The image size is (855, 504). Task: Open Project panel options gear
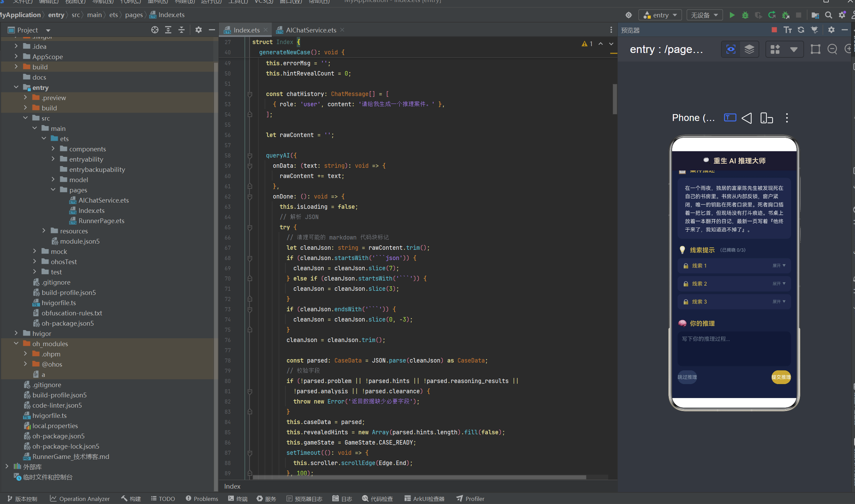click(199, 30)
